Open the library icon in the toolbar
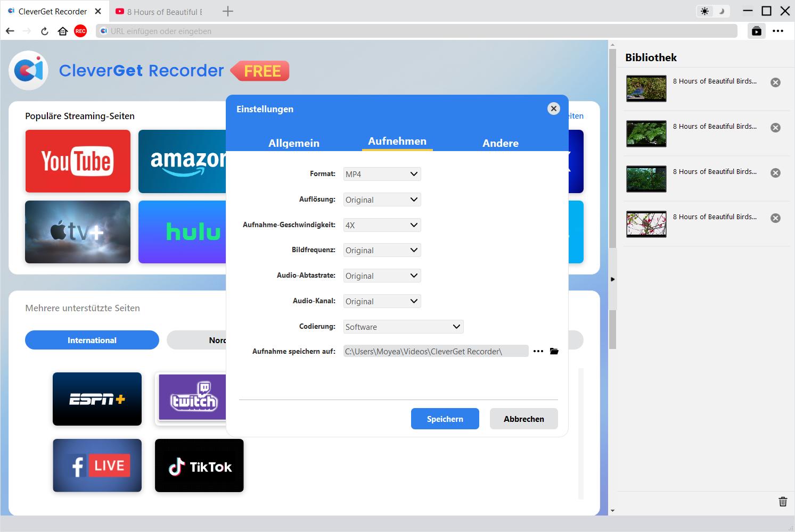The width and height of the screenshot is (795, 532). coord(757,31)
